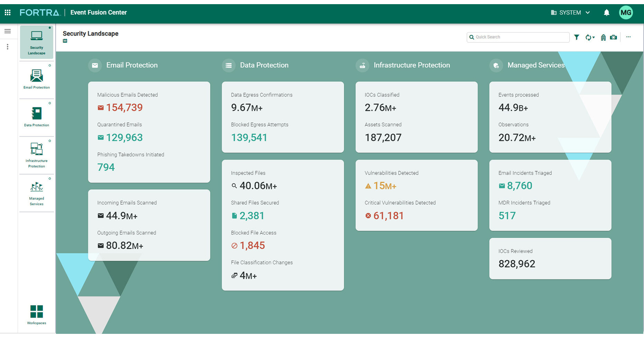The width and height of the screenshot is (644, 338).
Task: Capture the dashboard with the camera icon
Action: coord(614,37)
